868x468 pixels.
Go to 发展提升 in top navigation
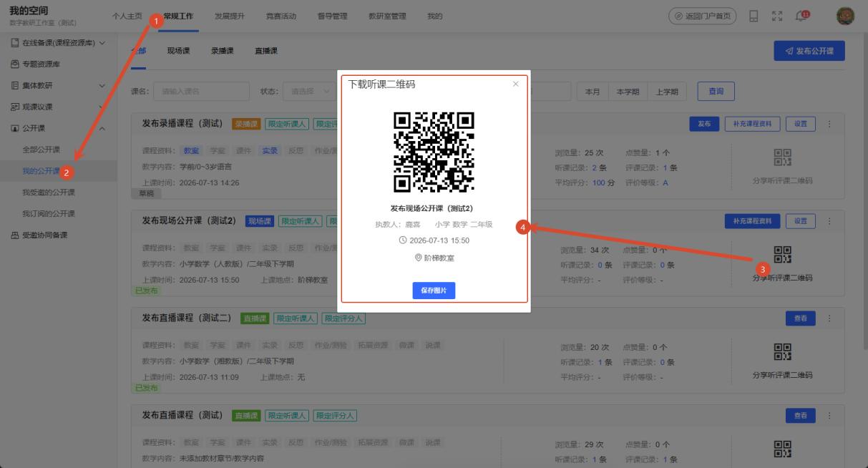coord(230,16)
